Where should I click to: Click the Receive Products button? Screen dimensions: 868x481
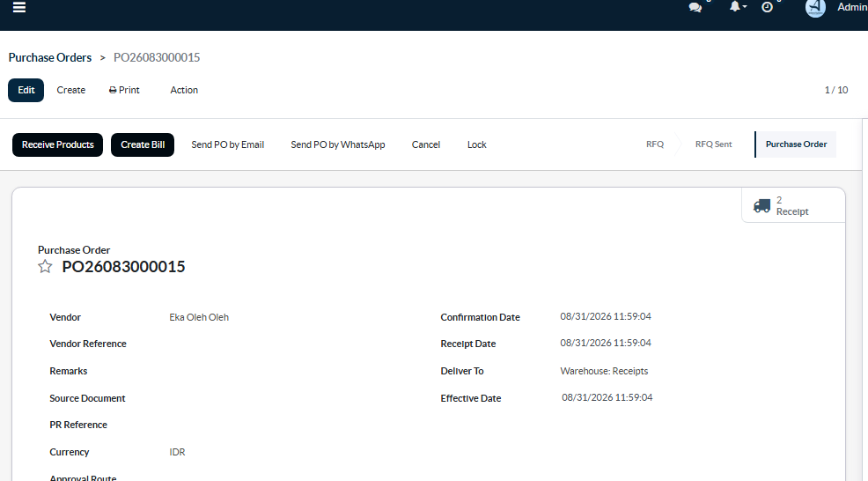57,144
